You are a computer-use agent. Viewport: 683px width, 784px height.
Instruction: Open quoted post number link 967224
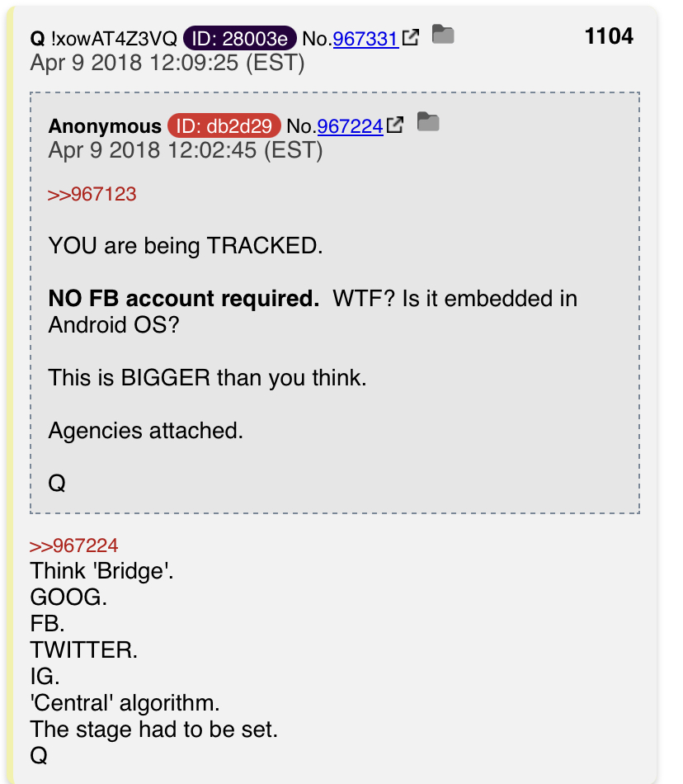(x=350, y=126)
